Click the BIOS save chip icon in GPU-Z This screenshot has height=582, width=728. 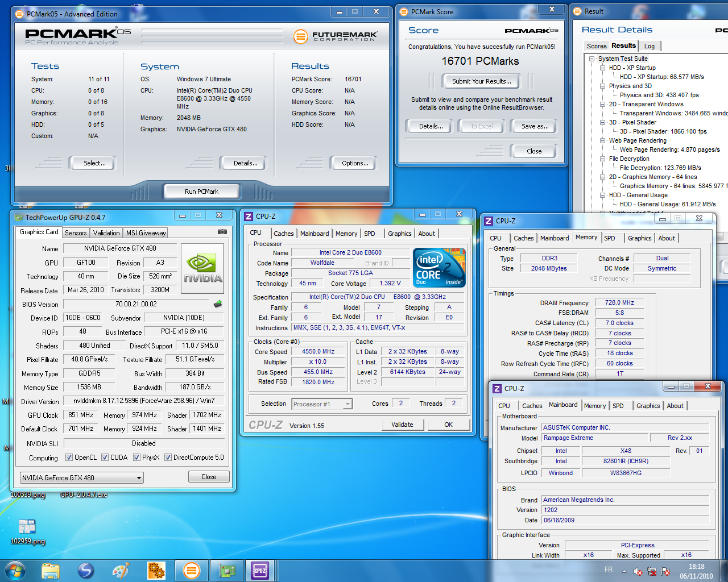click(x=218, y=304)
